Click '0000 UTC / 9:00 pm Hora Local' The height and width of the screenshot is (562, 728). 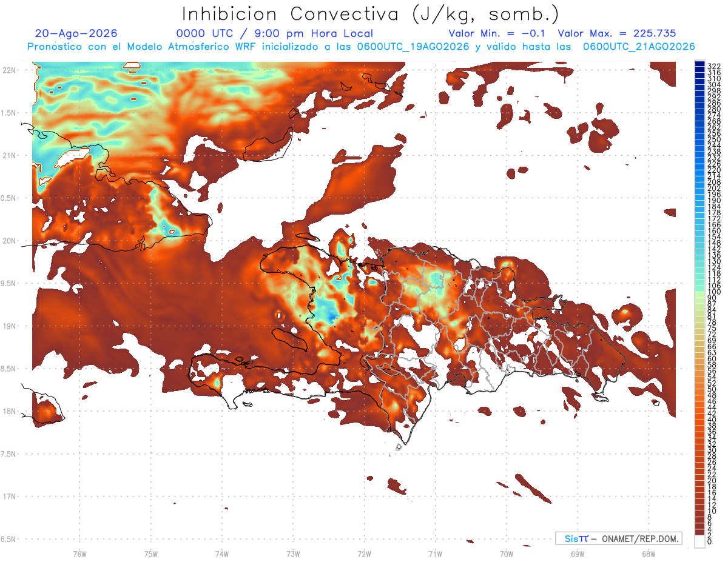coord(275,33)
